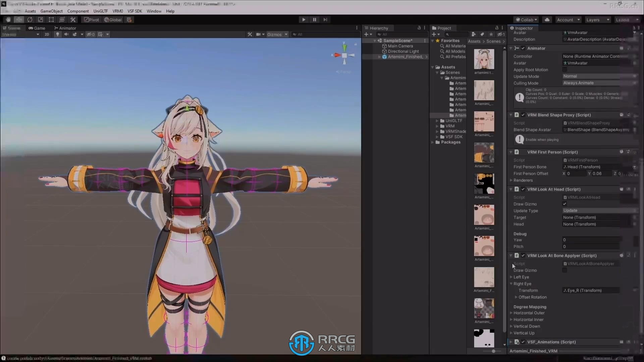Open the scene camera settings icon

click(x=259, y=34)
